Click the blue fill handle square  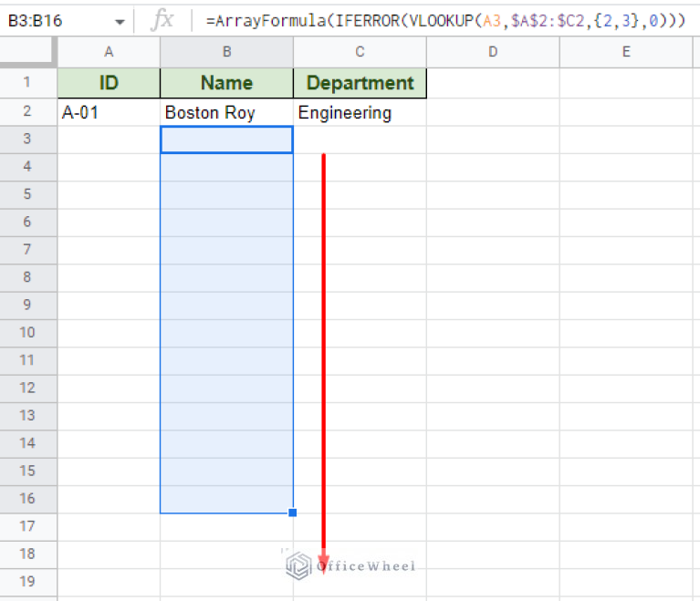pos(292,513)
